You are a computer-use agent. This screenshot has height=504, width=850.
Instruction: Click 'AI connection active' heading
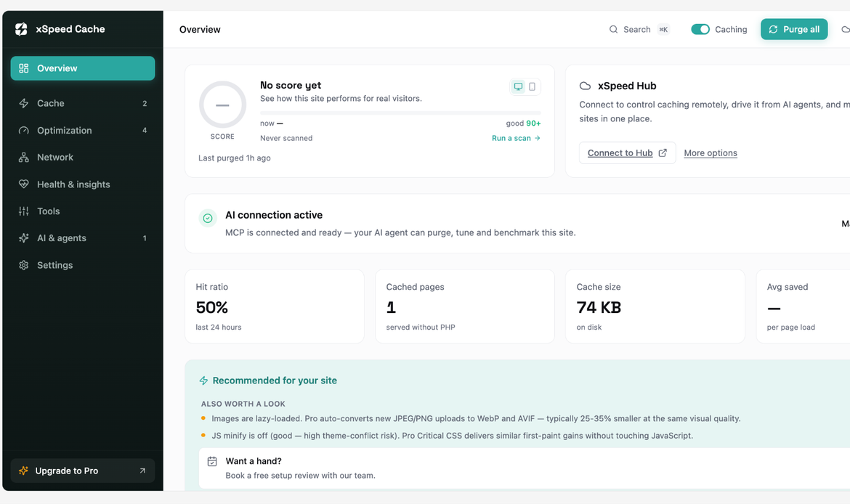tap(274, 215)
